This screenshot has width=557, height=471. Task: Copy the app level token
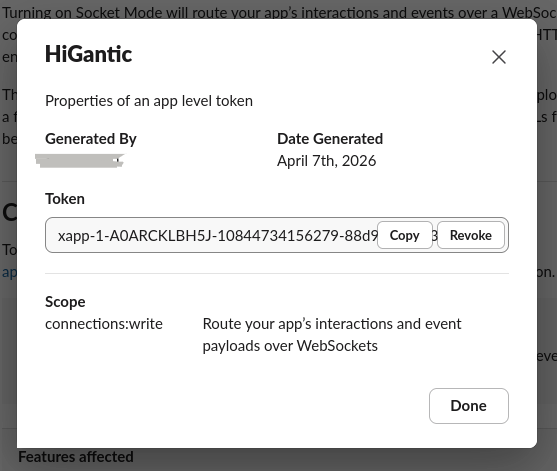click(405, 235)
